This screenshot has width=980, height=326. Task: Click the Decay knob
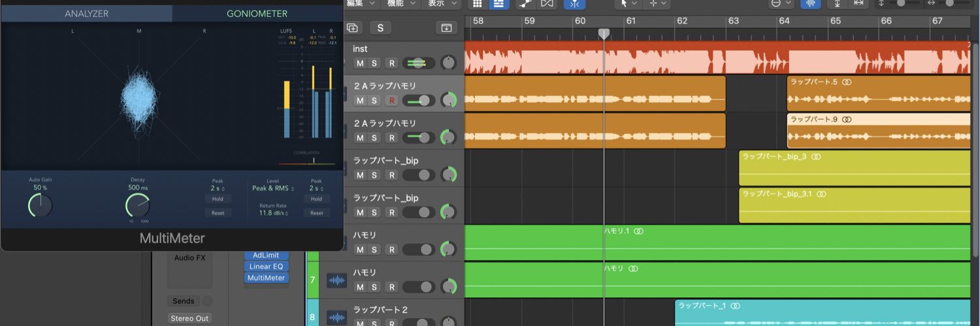click(137, 206)
